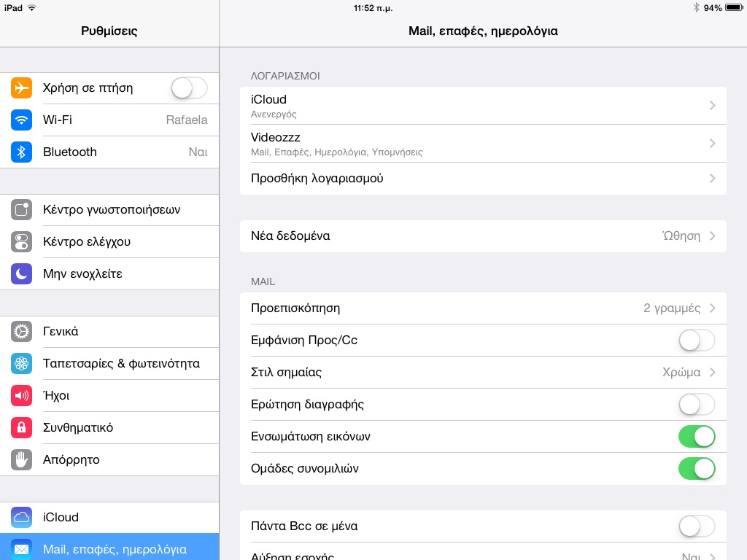Open Ήχοι settings
The image size is (747, 560).
tap(109, 396)
